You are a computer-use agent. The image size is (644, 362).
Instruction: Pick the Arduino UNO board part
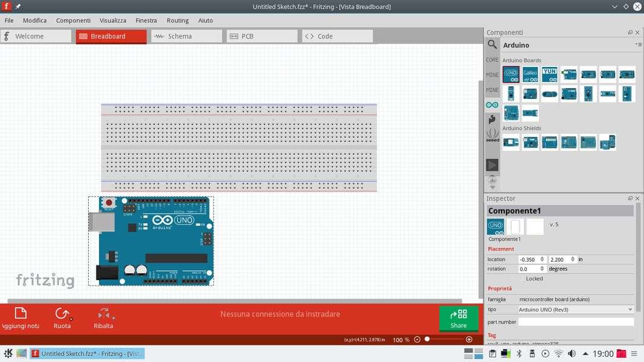511,74
